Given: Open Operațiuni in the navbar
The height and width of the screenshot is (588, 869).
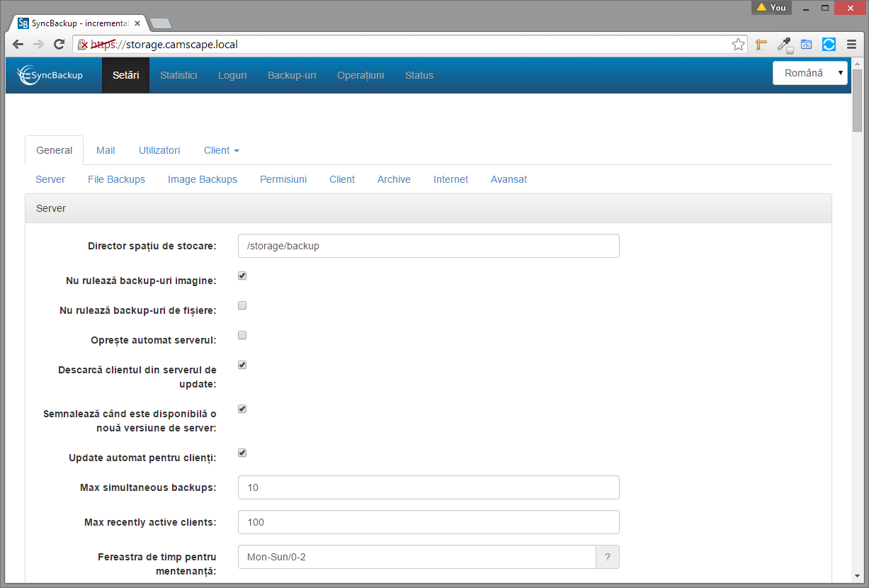Looking at the screenshot, I should (360, 75).
